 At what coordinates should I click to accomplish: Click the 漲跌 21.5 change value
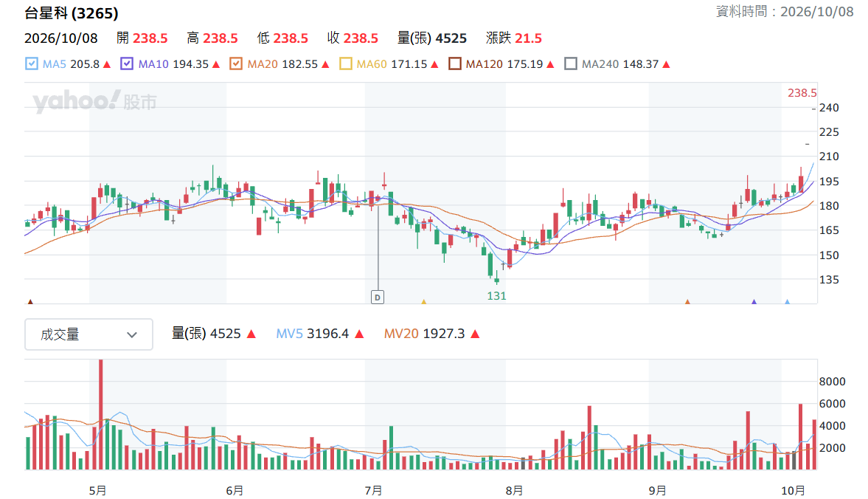point(514,38)
